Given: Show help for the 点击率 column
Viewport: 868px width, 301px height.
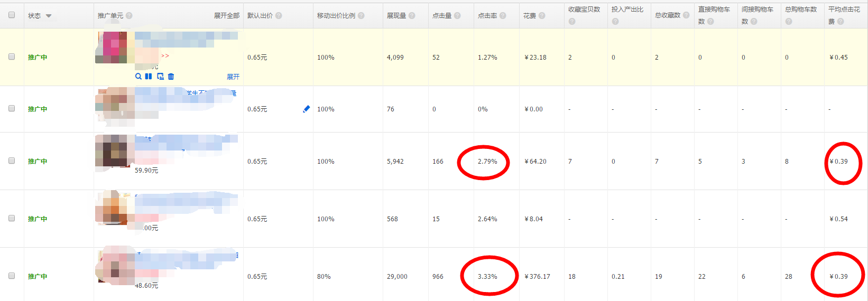Looking at the screenshot, I should (x=503, y=16).
